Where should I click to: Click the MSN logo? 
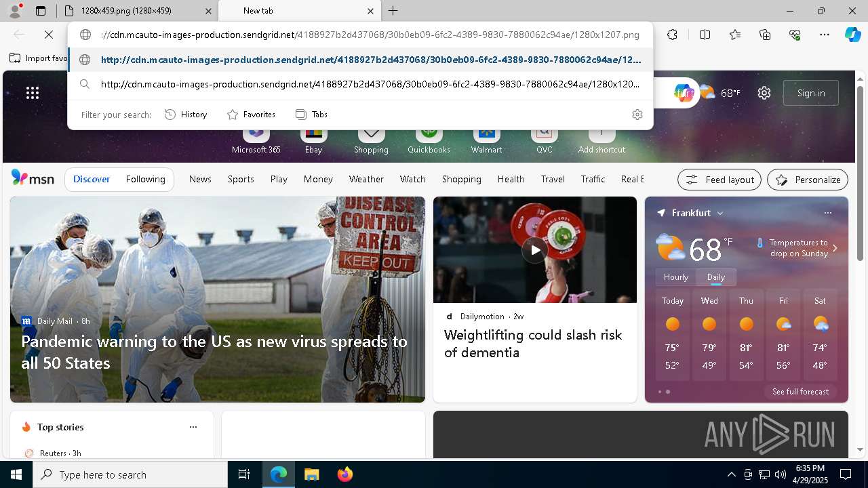[33, 178]
